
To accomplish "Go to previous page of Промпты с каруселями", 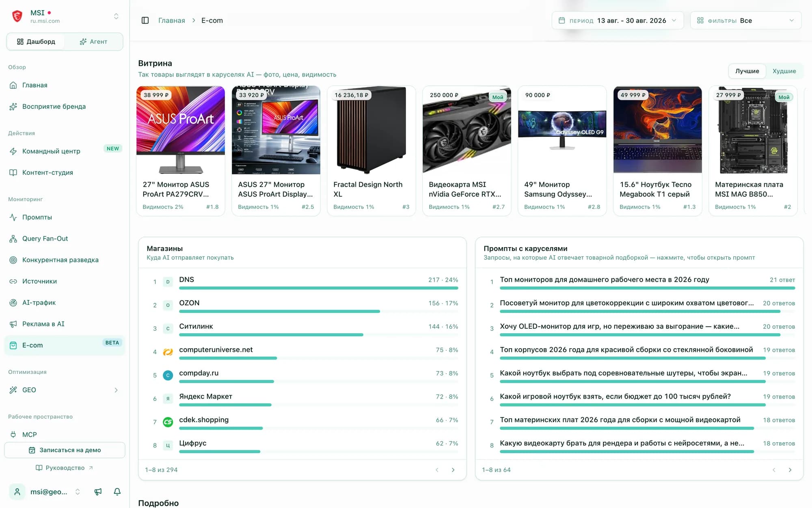I will 774,470.
